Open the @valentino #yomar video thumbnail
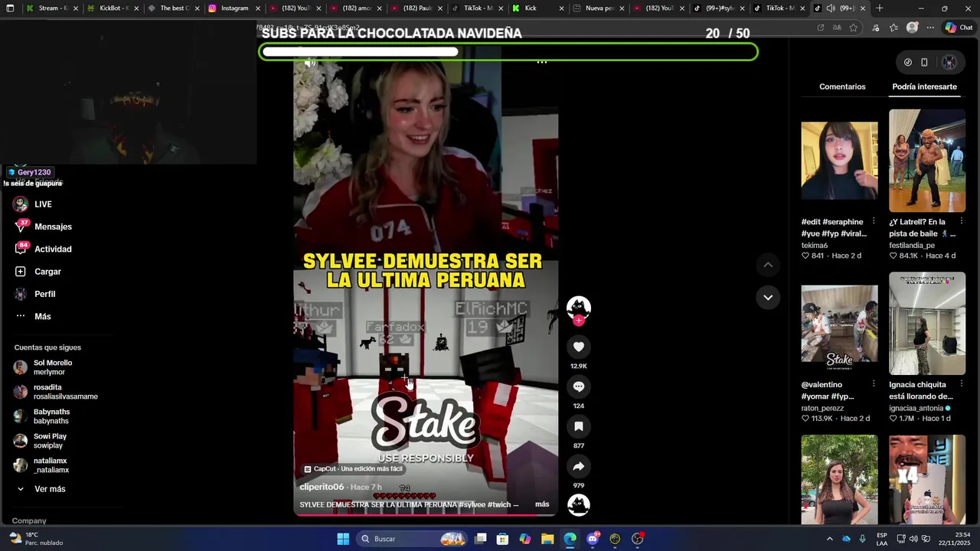The image size is (980, 551). 840,324
